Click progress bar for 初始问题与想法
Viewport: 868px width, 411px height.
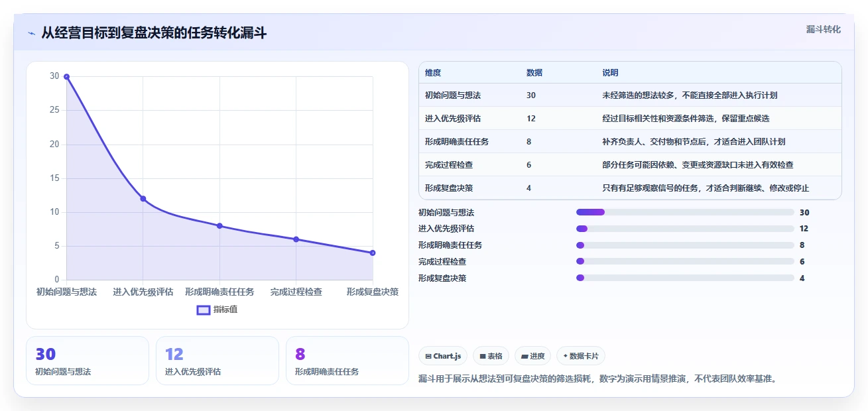(685, 212)
